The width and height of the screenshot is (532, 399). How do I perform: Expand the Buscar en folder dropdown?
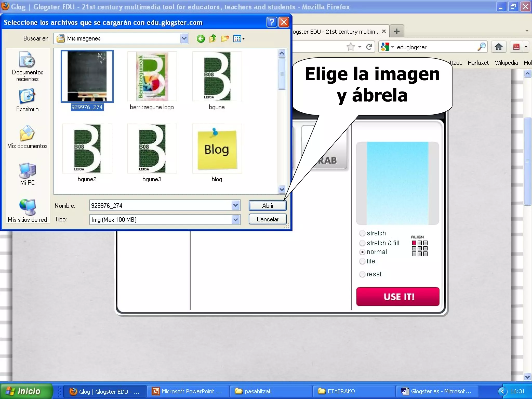click(184, 38)
